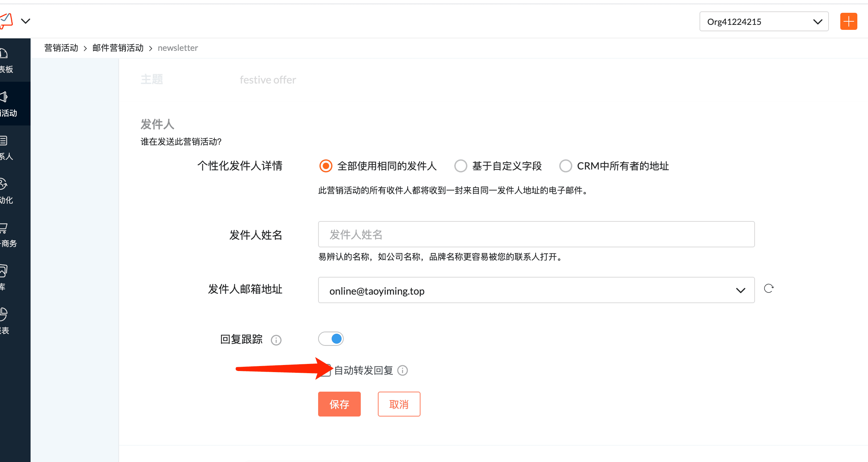
Task: Go to 邮件营销活动 breadcrumb
Action: coord(118,48)
